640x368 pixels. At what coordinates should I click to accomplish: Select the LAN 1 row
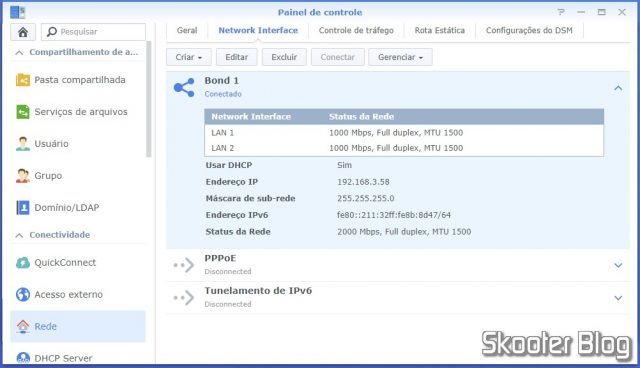(x=404, y=133)
